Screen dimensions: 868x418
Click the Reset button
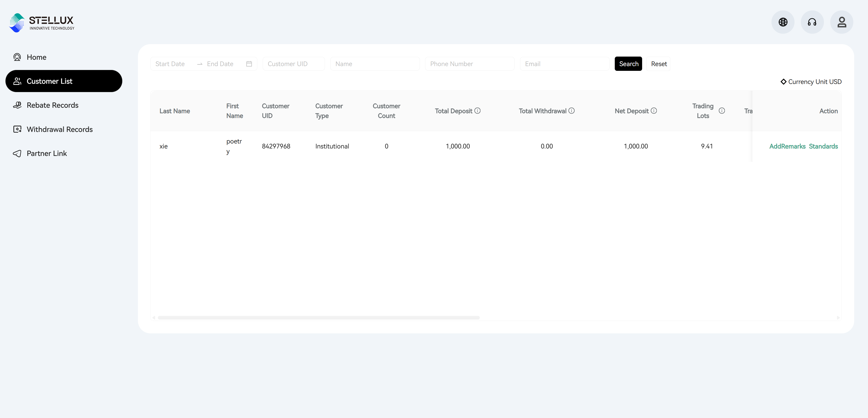pos(659,64)
